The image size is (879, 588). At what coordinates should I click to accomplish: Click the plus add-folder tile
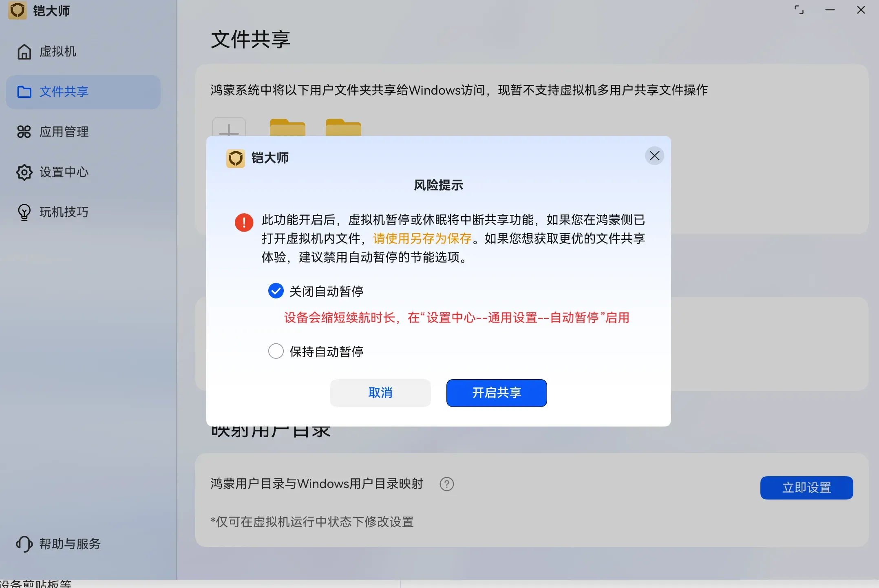[x=229, y=127]
